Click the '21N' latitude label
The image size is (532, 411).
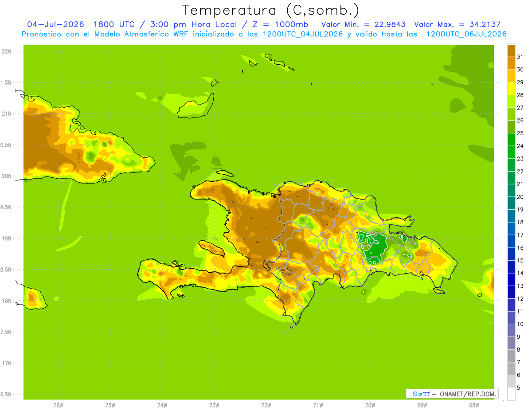click(7, 114)
